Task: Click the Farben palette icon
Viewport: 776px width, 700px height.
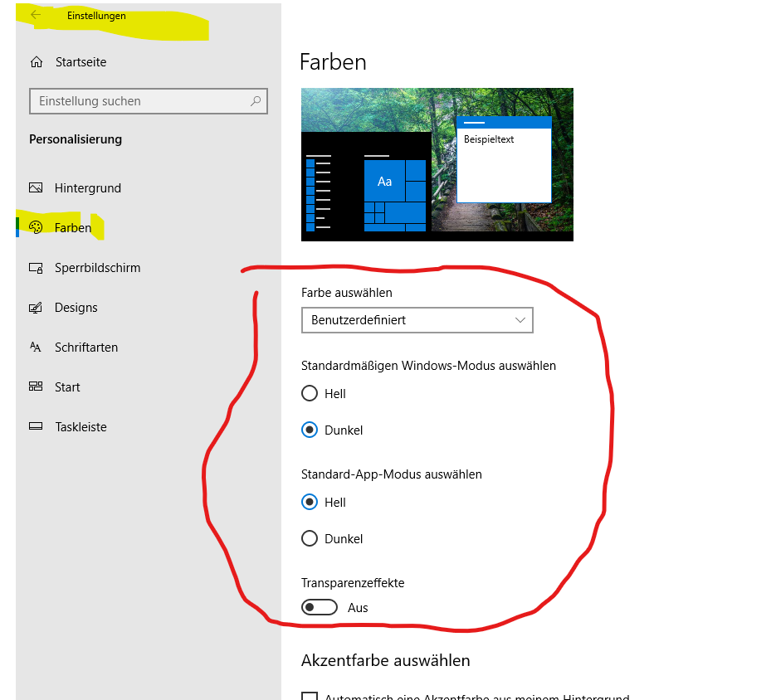Action: 36,227
